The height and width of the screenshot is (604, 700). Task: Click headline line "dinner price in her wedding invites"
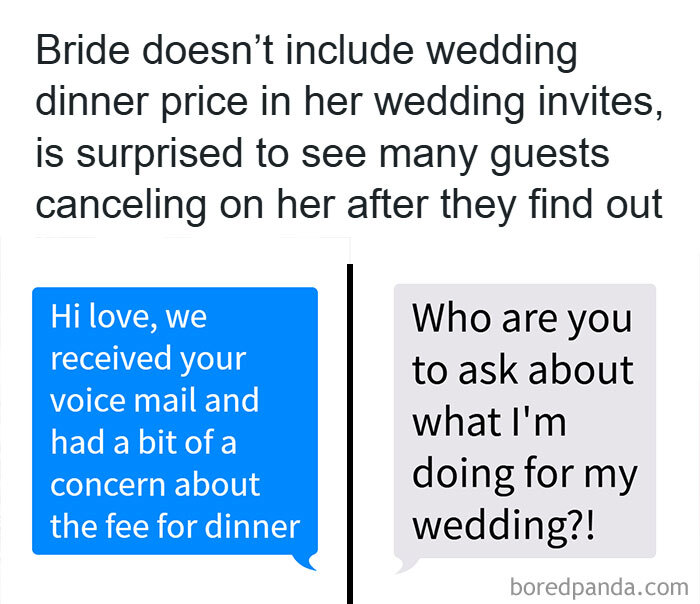tap(349, 102)
